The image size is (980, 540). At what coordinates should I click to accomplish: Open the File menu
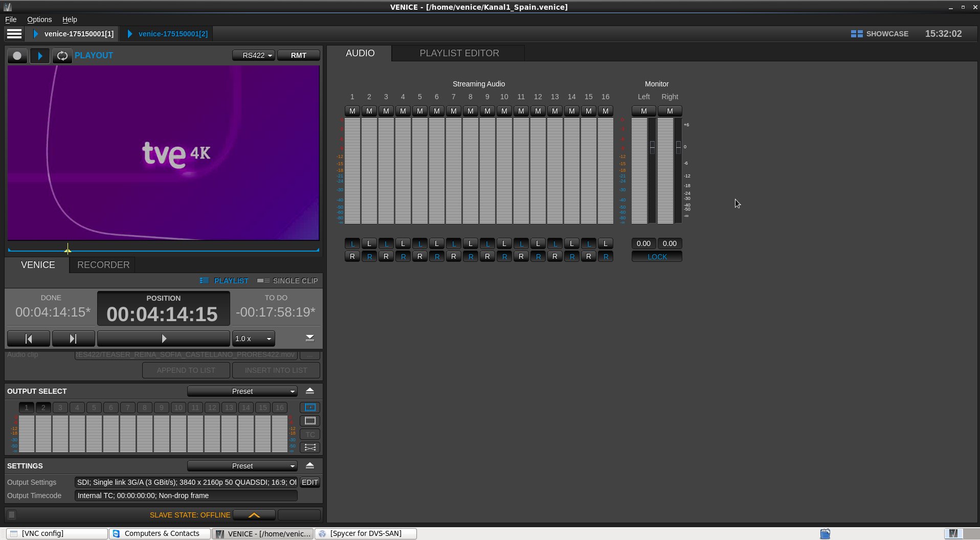(x=11, y=19)
